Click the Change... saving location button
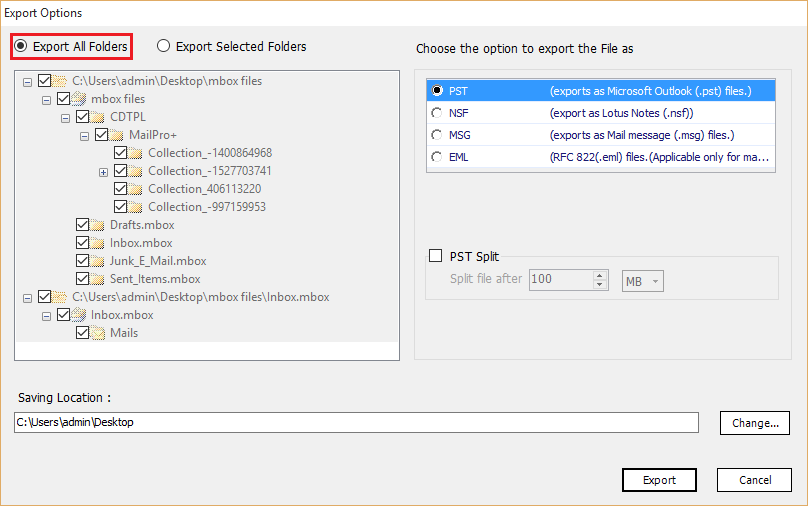The width and height of the screenshot is (808, 506). click(x=755, y=423)
